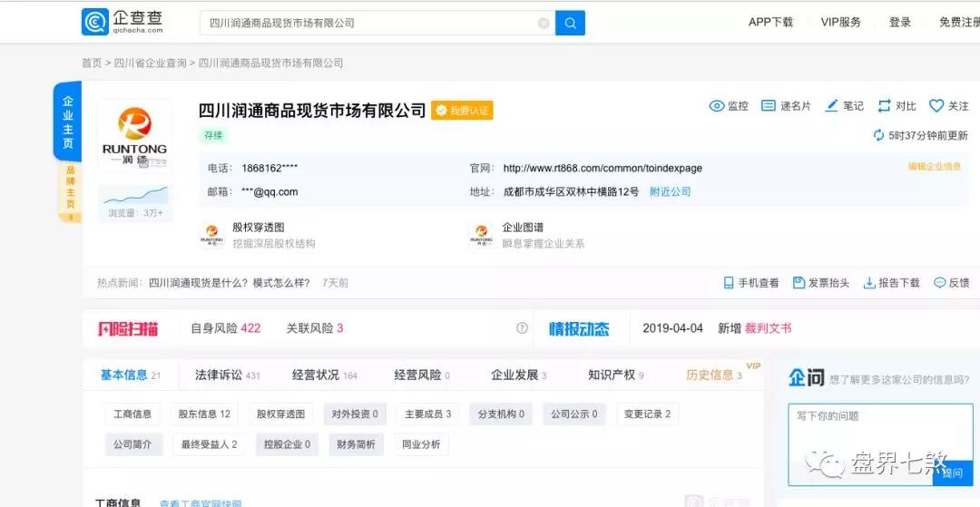
Task: Click the 我要认证 badge
Action: click(462, 111)
